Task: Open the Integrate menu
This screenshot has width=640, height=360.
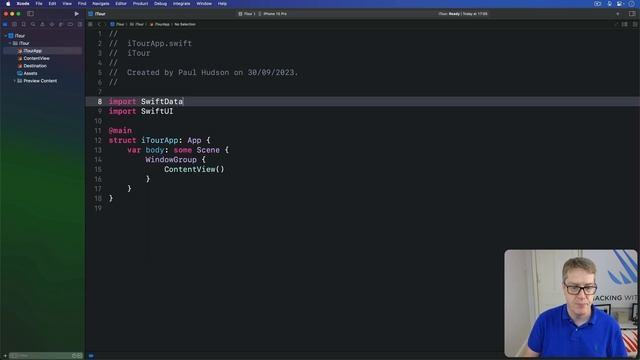Action: 182,4
